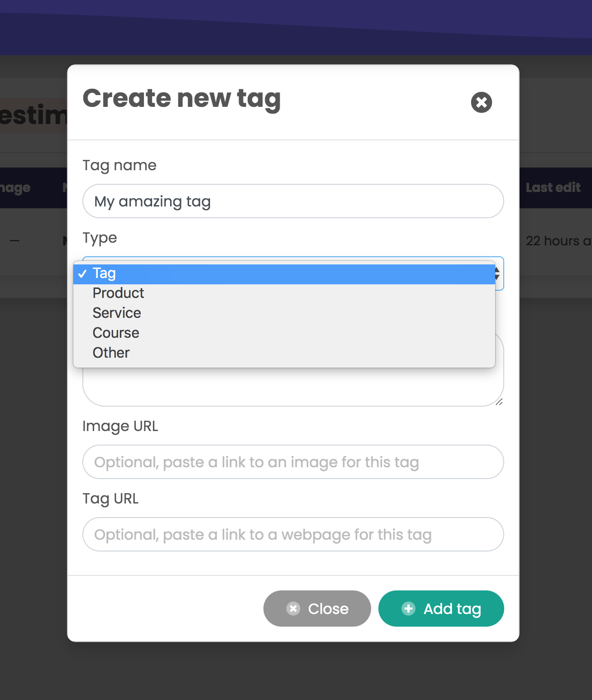
Task: Click the circled plus icon inside Add tag
Action: pos(409,609)
